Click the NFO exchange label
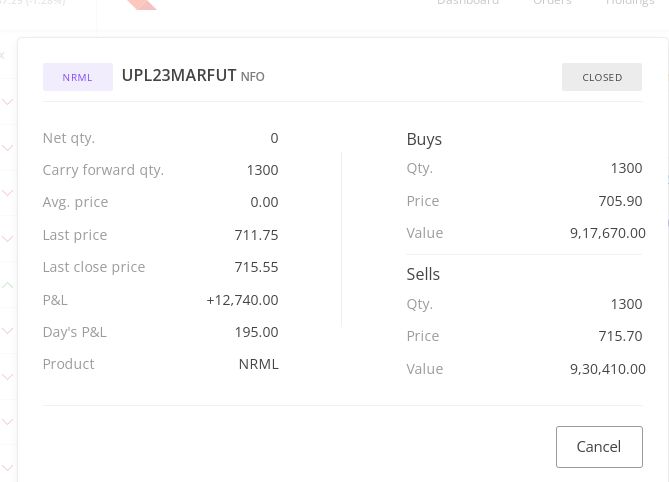669x482 pixels. pos(253,77)
